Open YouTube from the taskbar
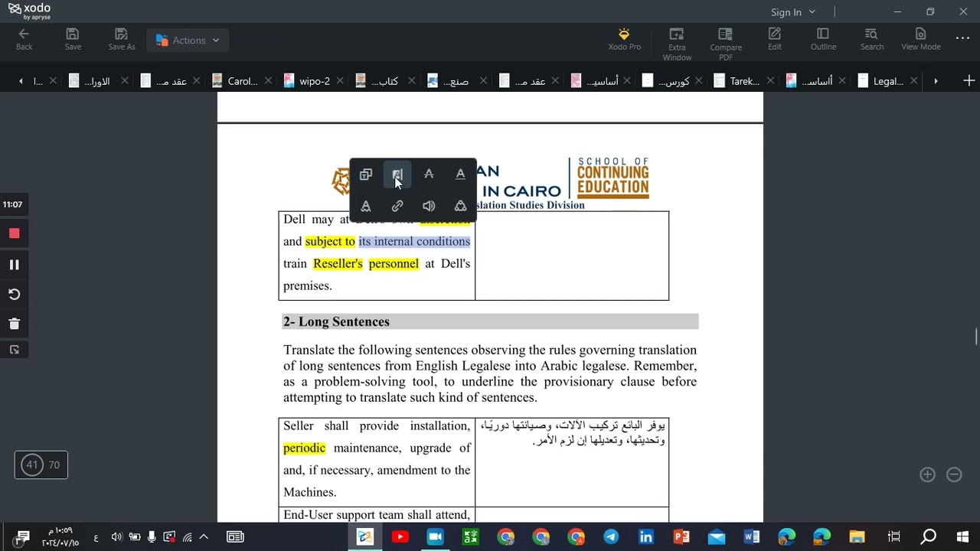Screen dimensions: 980x551 pos(400,537)
